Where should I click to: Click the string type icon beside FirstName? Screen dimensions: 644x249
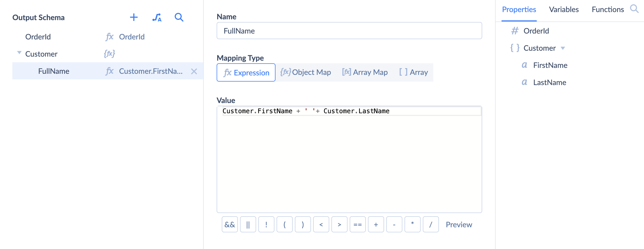524,65
